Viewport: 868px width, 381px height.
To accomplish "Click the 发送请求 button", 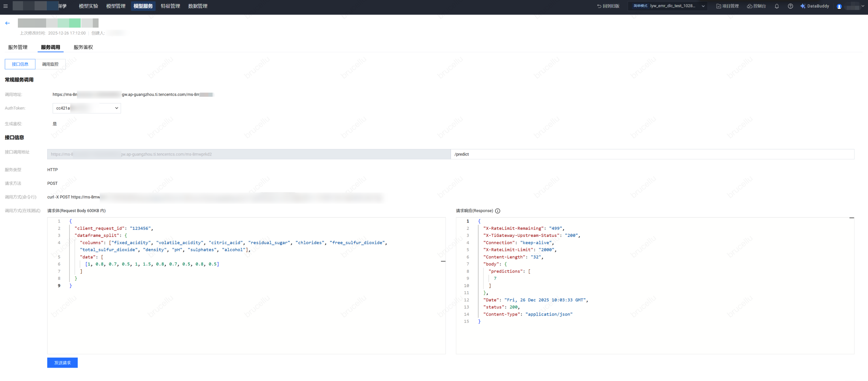I will click(62, 363).
